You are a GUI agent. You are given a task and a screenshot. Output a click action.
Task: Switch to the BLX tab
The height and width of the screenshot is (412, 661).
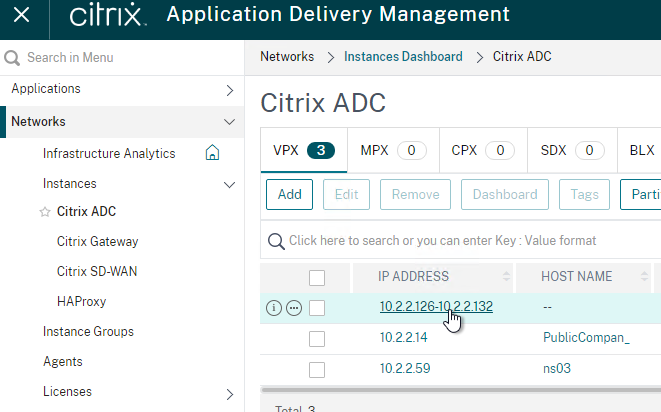tap(642, 150)
